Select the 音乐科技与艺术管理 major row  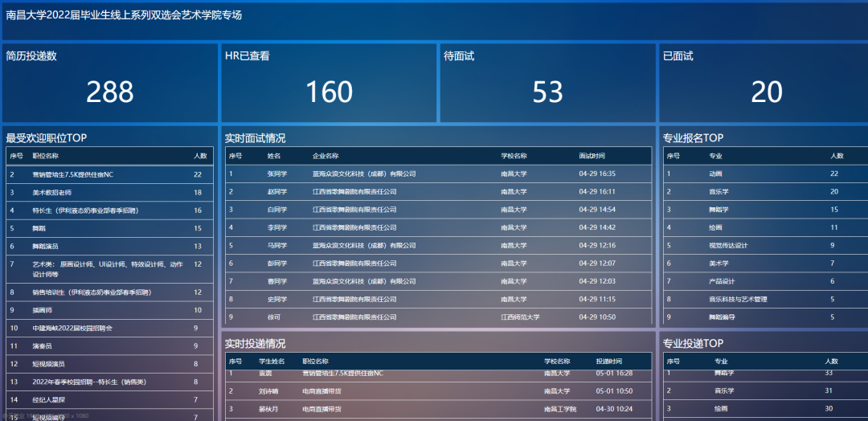point(738,300)
